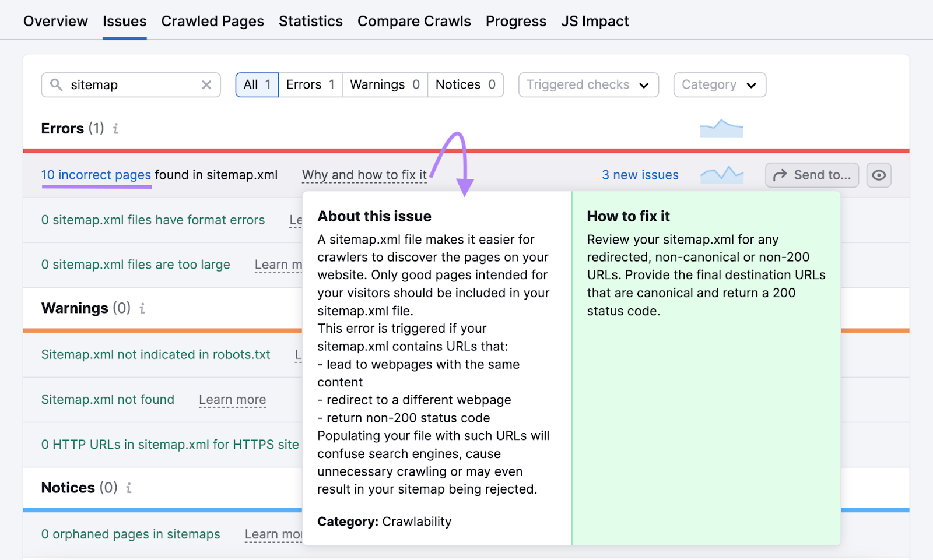
Task: Expand Why and how to fix it
Action: point(364,174)
